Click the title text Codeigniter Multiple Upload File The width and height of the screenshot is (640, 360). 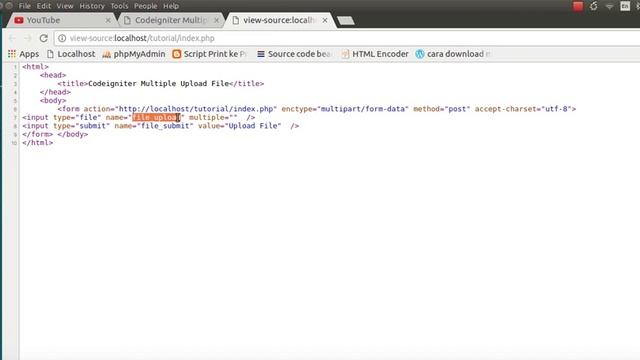click(x=158, y=84)
